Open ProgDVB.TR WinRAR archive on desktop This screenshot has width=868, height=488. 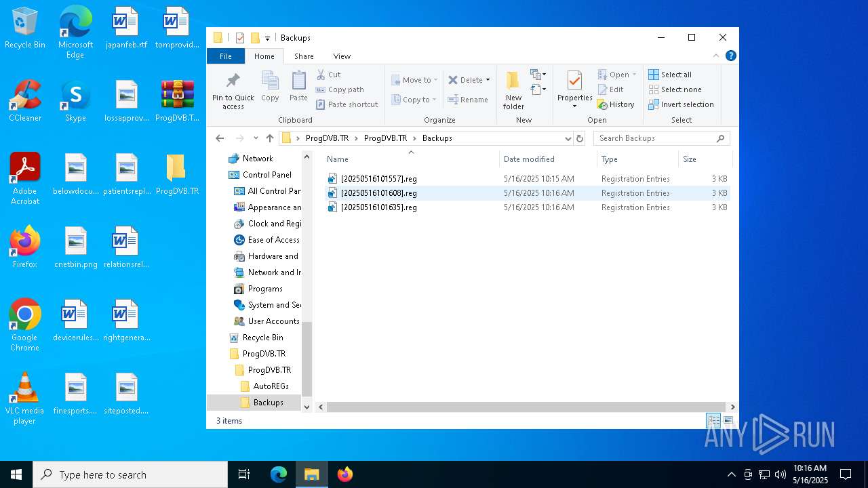click(177, 101)
